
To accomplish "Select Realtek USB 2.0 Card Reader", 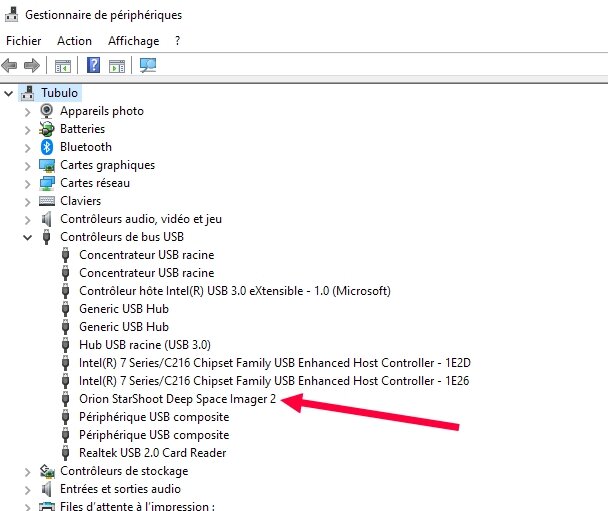I will [153, 453].
